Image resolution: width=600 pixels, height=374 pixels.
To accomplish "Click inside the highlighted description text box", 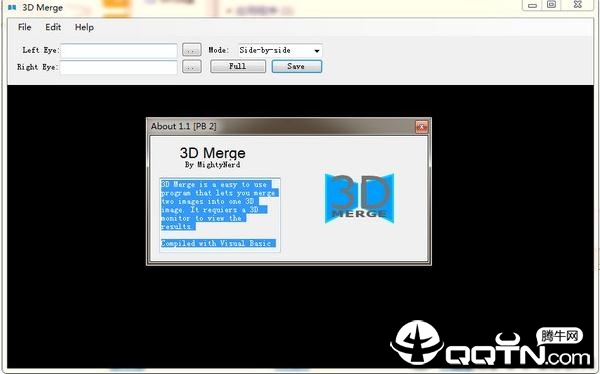I will point(220,215).
